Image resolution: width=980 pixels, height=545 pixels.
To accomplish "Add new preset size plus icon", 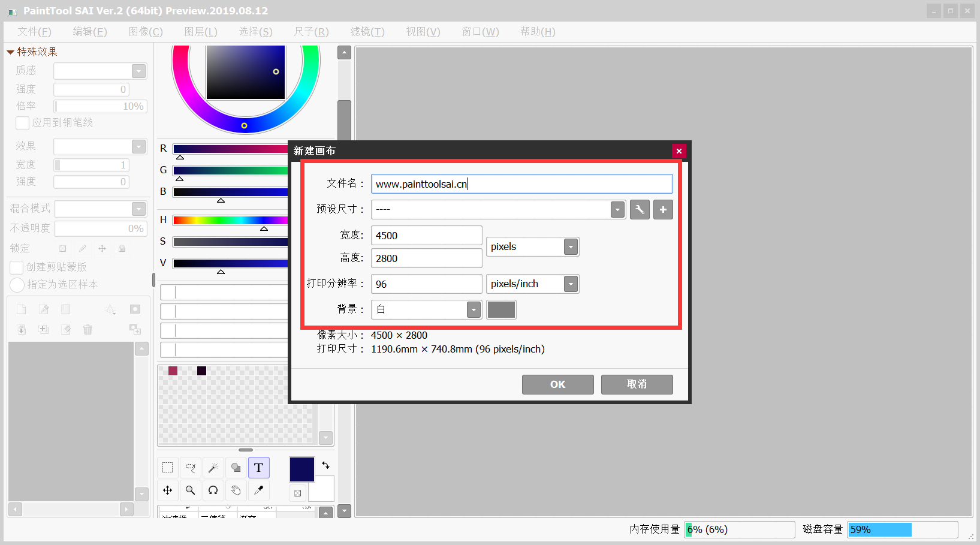I will pyautogui.click(x=663, y=210).
